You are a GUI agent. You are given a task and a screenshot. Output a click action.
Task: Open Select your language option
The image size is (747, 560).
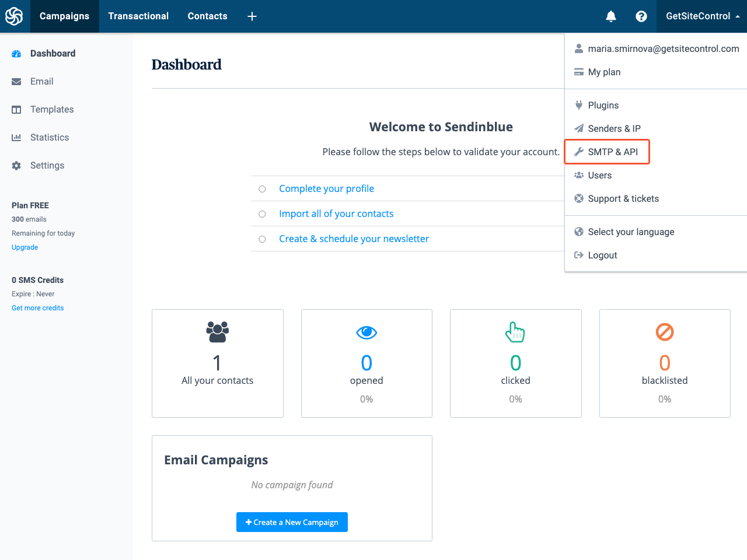point(630,232)
